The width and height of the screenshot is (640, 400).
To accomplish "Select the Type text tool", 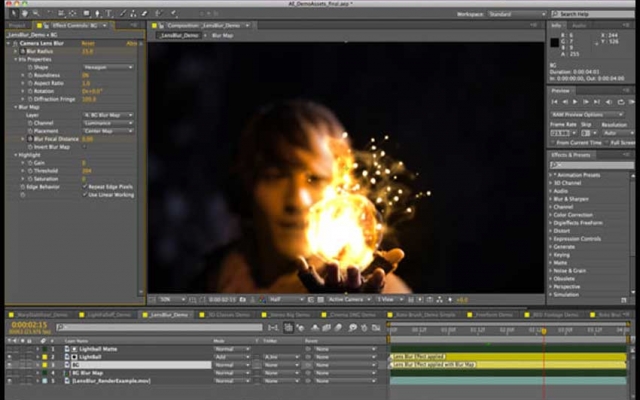I will click(x=109, y=13).
